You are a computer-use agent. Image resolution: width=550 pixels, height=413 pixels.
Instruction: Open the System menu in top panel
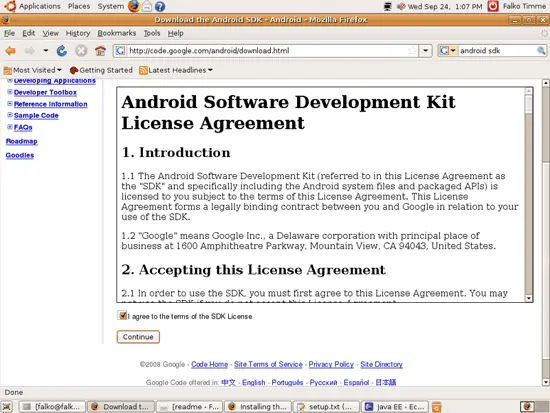(x=111, y=6)
